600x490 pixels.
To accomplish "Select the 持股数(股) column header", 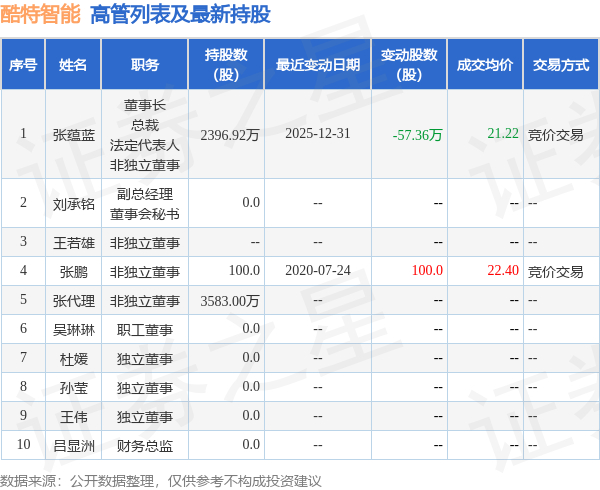I will [226, 64].
